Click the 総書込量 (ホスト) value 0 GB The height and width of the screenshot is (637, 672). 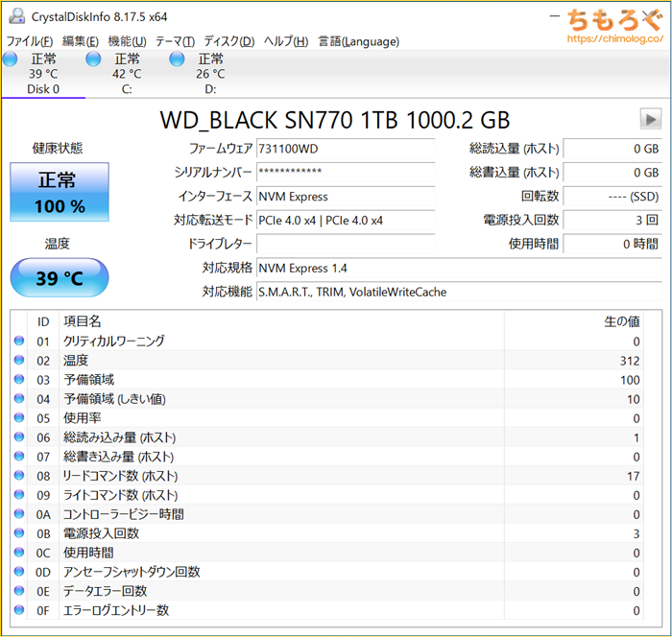(612, 173)
